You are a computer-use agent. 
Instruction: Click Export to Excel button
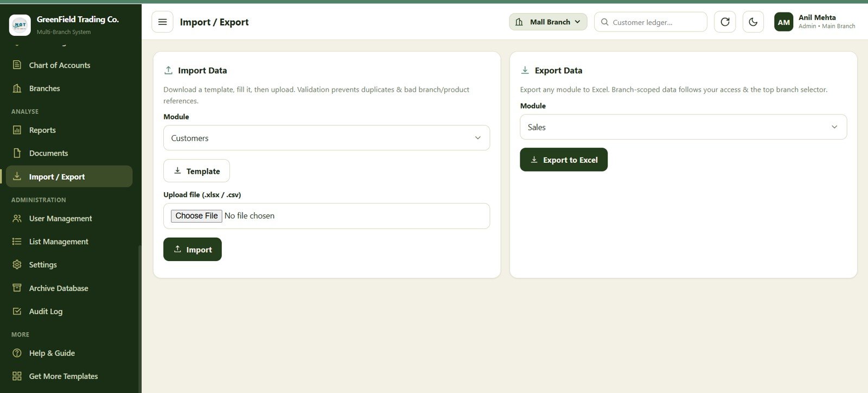click(564, 160)
